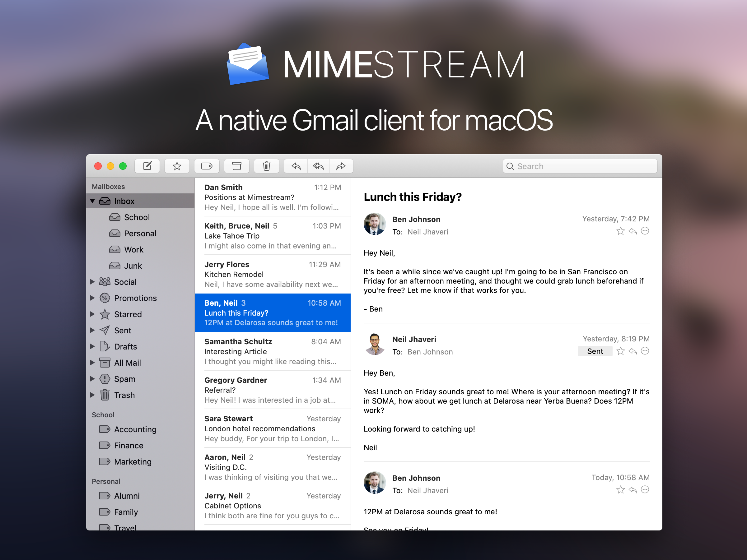Click the trash delete toolbar icon
The height and width of the screenshot is (560, 747).
click(x=266, y=166)
